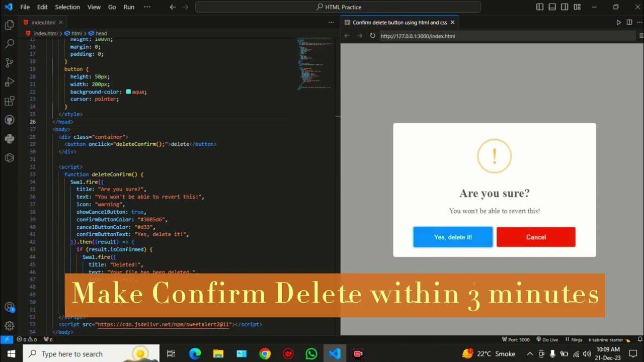Click the head breadcrumb segment
The width and height of the screenshot is (644, 362).
pyautogui.click(x=98, y=33)
